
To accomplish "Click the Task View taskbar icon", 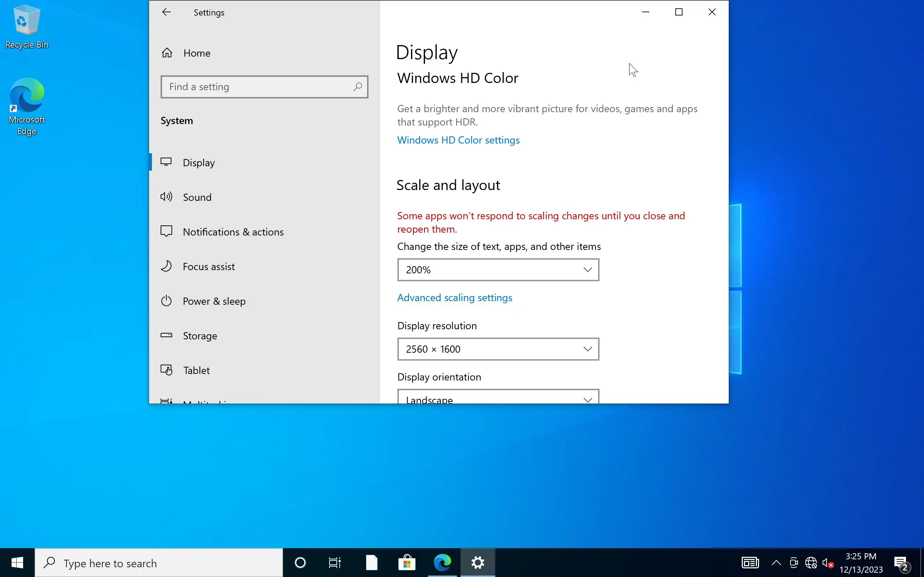I will (x=335, y=563).
